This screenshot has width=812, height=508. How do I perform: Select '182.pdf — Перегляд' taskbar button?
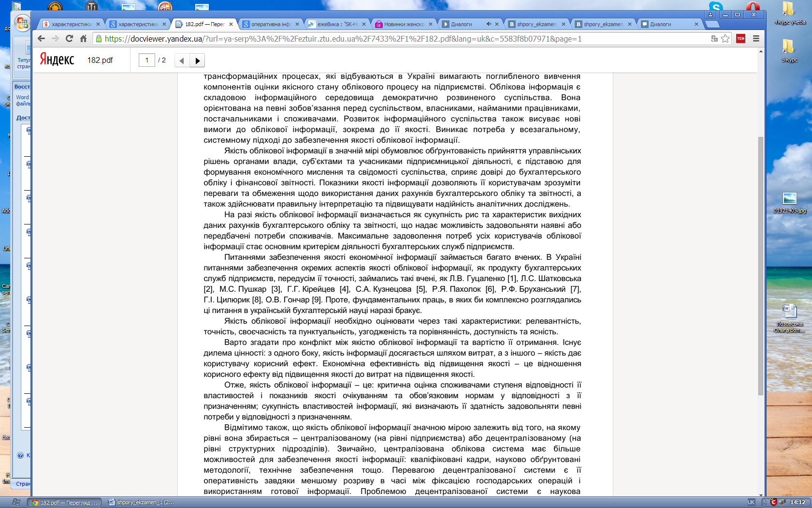[x=64, y=502]
